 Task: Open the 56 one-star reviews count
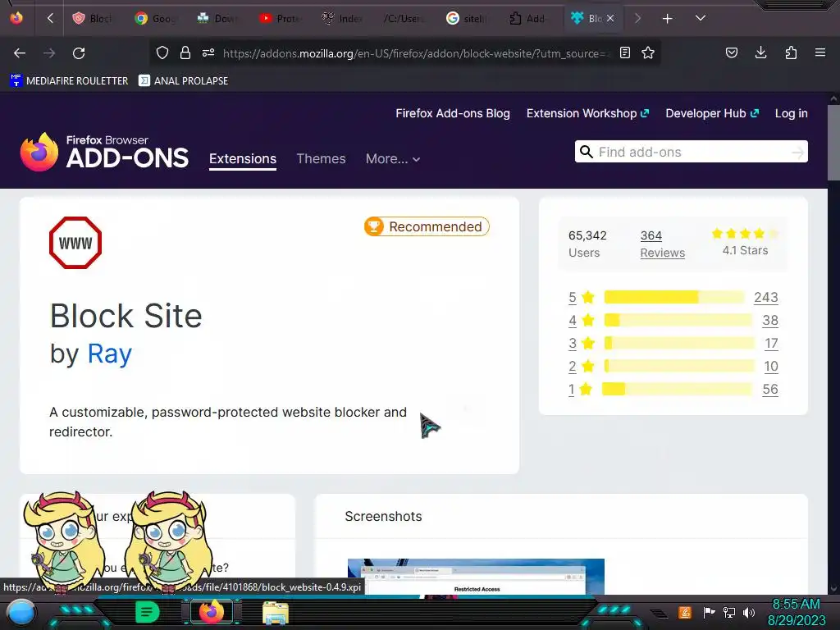tap(770, 390)
